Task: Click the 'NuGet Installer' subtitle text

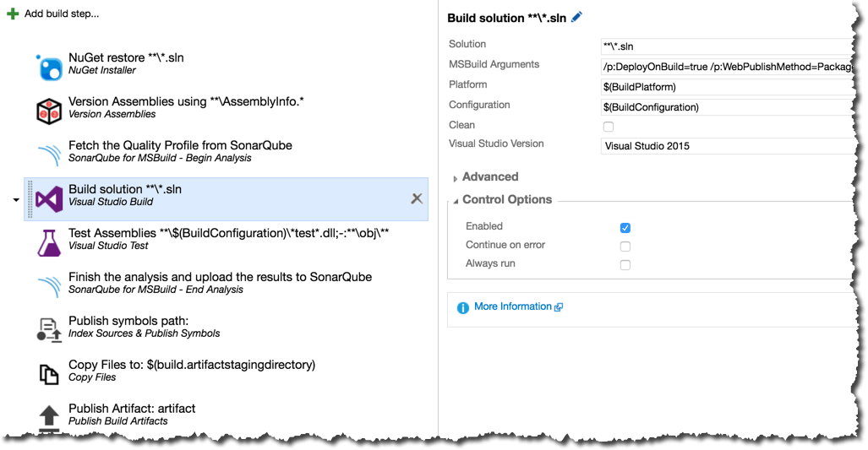Action: [102, 70]
